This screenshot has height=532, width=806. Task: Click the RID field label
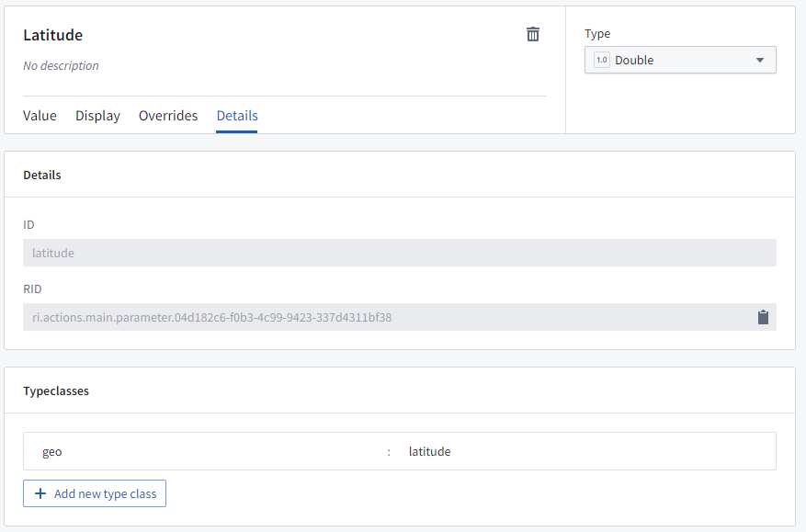point(32,289)
